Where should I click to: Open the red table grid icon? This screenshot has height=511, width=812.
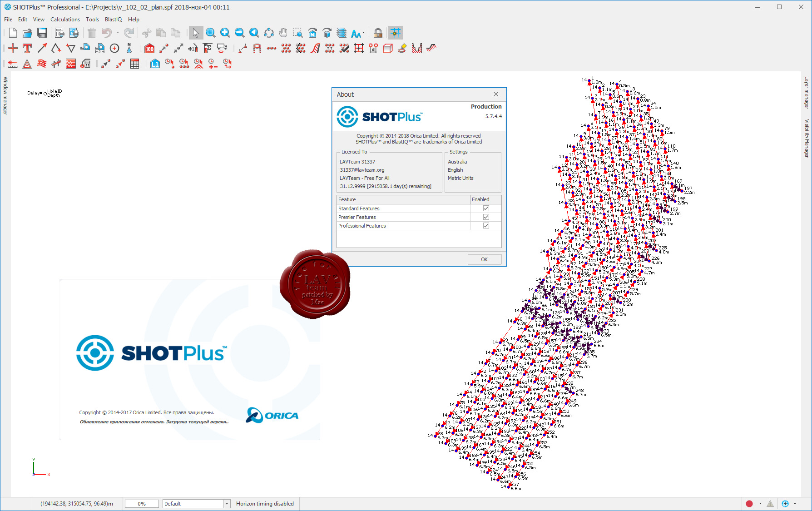pos(134,64)
